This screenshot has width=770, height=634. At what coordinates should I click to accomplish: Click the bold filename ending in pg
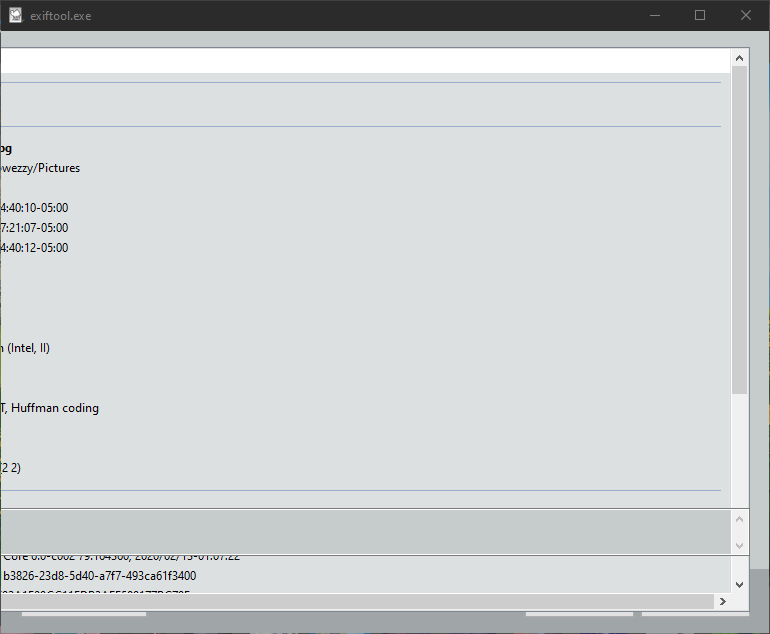(x=6, y=148)
